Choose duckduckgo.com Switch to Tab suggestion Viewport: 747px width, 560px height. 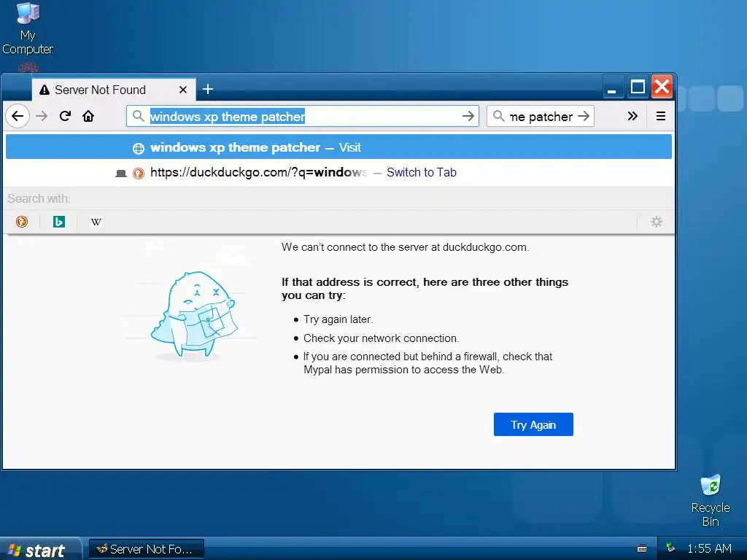[x=338, y=172]
